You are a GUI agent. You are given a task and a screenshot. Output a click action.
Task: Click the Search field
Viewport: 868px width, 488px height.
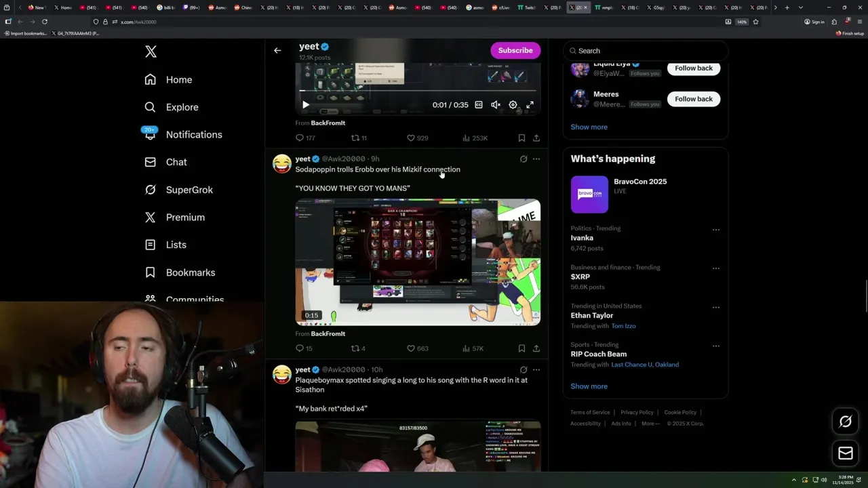(646, 51)
